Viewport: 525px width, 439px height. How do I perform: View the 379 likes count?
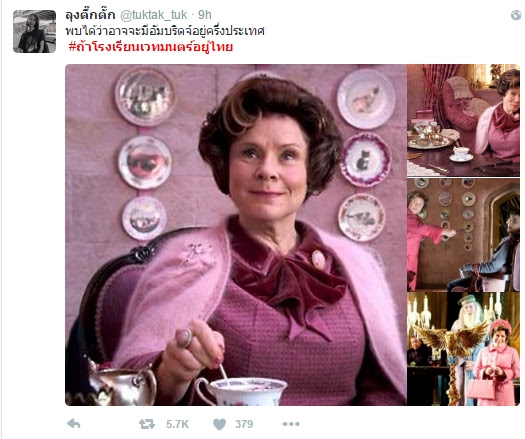[244, 424]
